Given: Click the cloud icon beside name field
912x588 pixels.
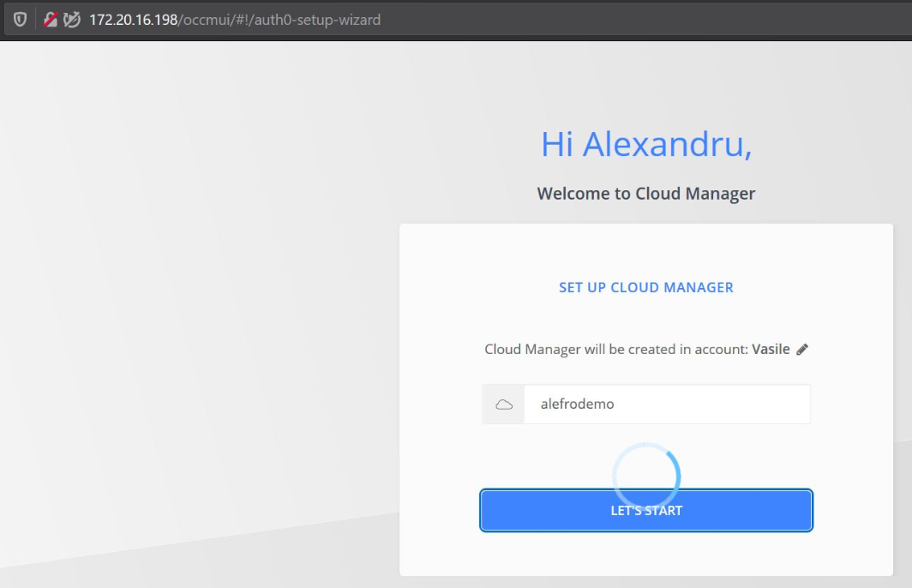Looking at the screenshot, I should point(504,405).
